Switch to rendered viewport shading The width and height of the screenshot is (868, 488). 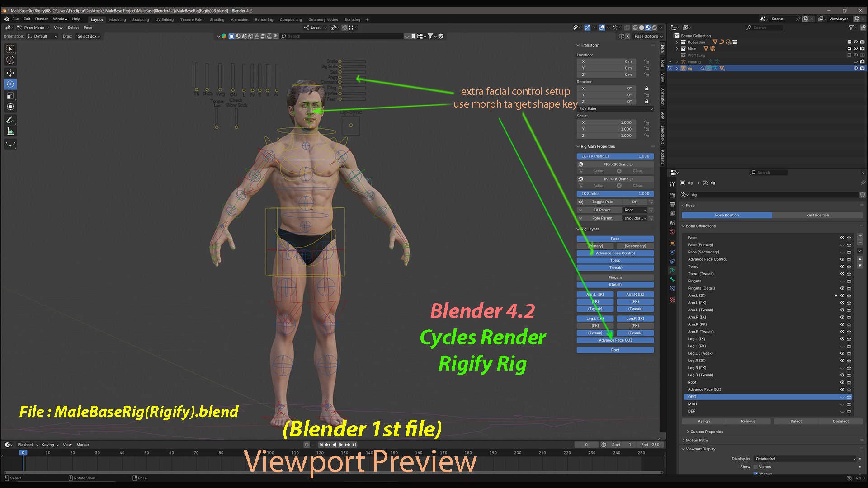[654, 28]
